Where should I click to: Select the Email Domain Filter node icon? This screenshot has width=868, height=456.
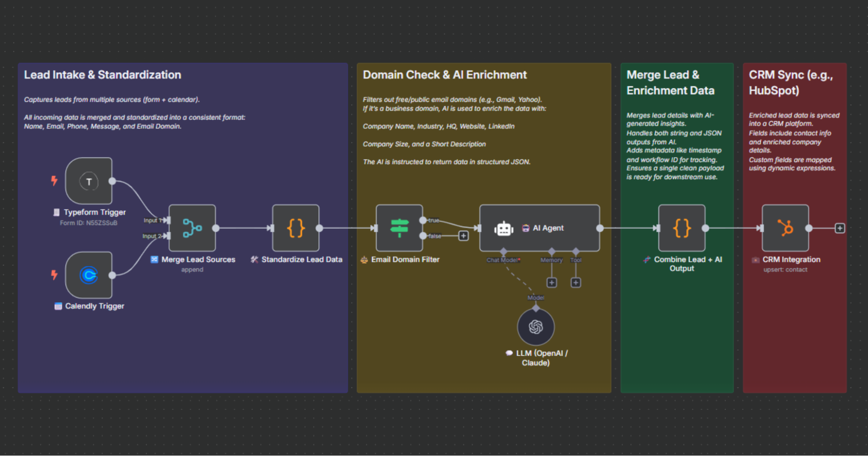point(399,228)
